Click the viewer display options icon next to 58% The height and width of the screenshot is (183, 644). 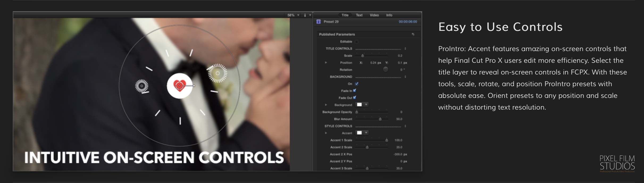click(x=305, y=15)
